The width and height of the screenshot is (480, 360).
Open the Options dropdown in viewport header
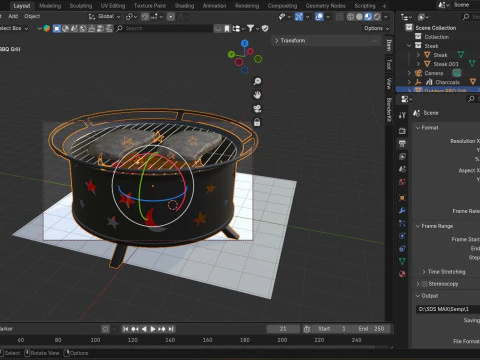pos(377,28)
